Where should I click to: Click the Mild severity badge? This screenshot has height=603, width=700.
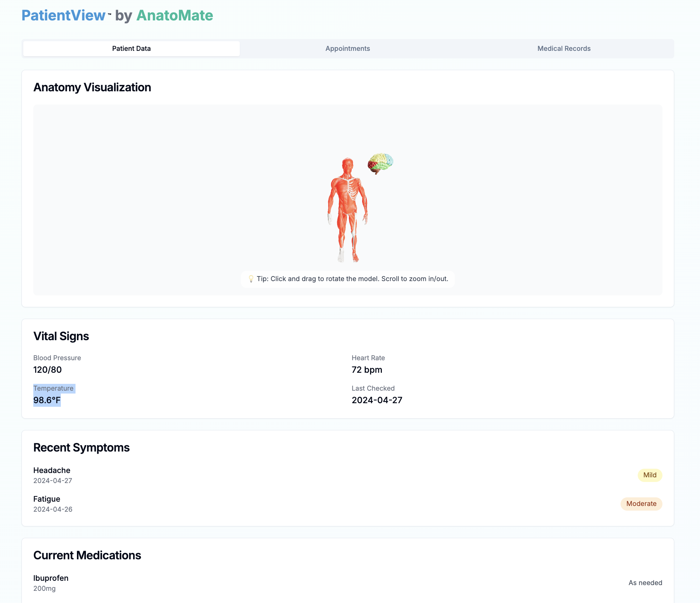[650, 475]
